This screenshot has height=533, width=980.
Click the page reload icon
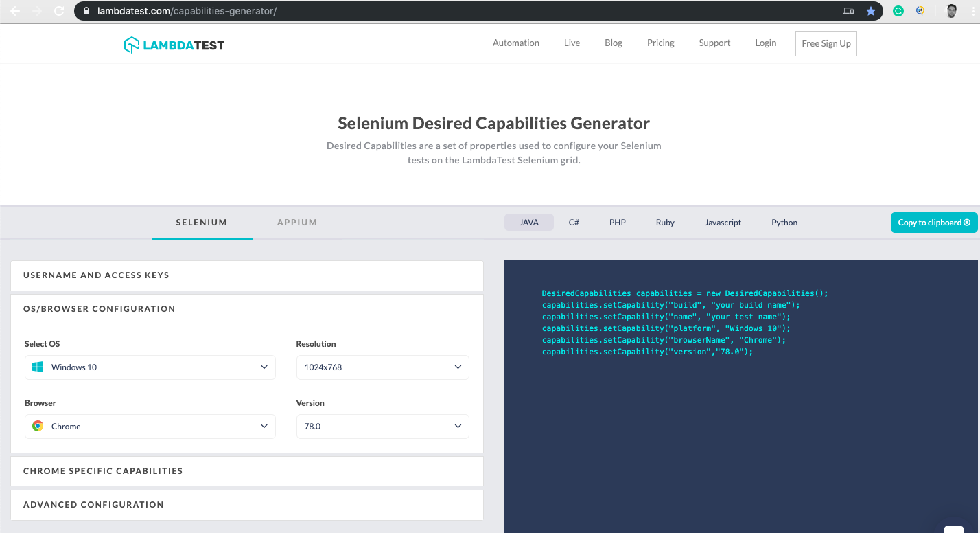[60, 11]
